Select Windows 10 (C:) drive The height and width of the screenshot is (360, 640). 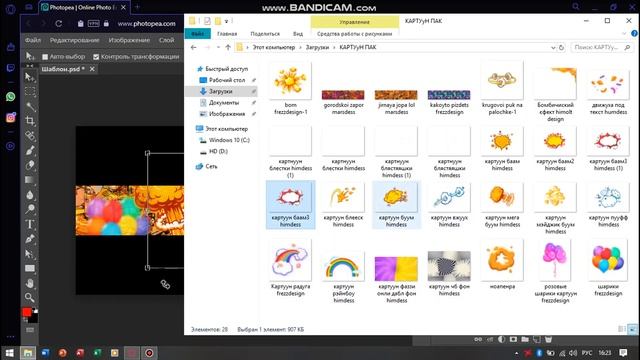[229, 140]
